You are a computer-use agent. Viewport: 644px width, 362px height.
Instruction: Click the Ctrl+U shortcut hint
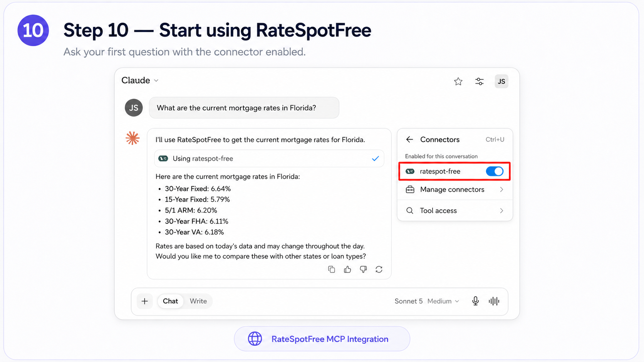coord(495,140)
